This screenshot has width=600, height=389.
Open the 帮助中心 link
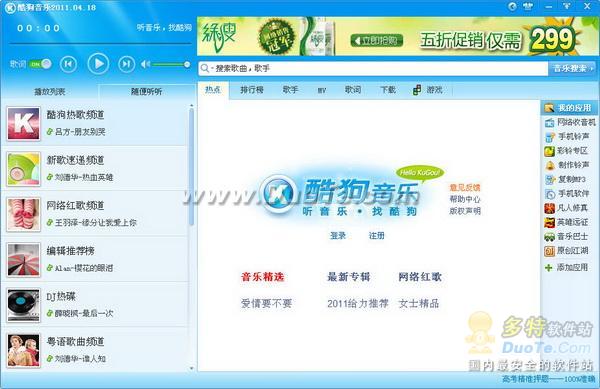pyautogui.click(x=465, y=199)
